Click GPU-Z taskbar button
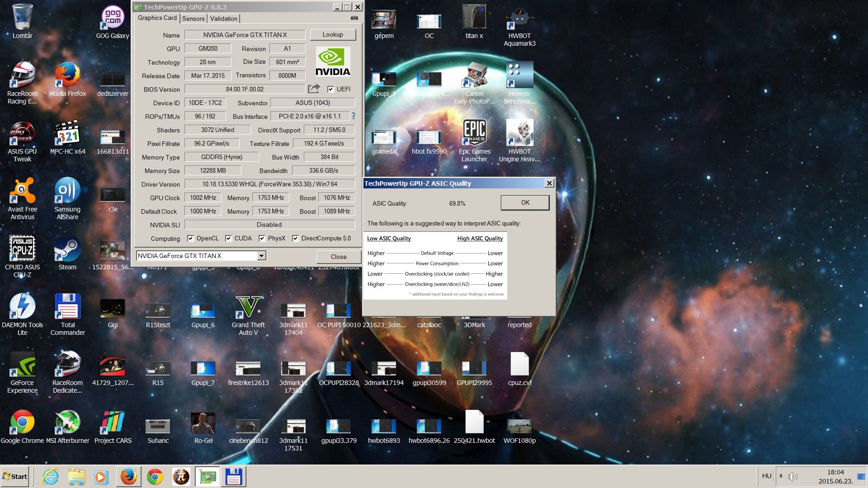This screenshot has width=868, height=488. click(x=208, y=477)
